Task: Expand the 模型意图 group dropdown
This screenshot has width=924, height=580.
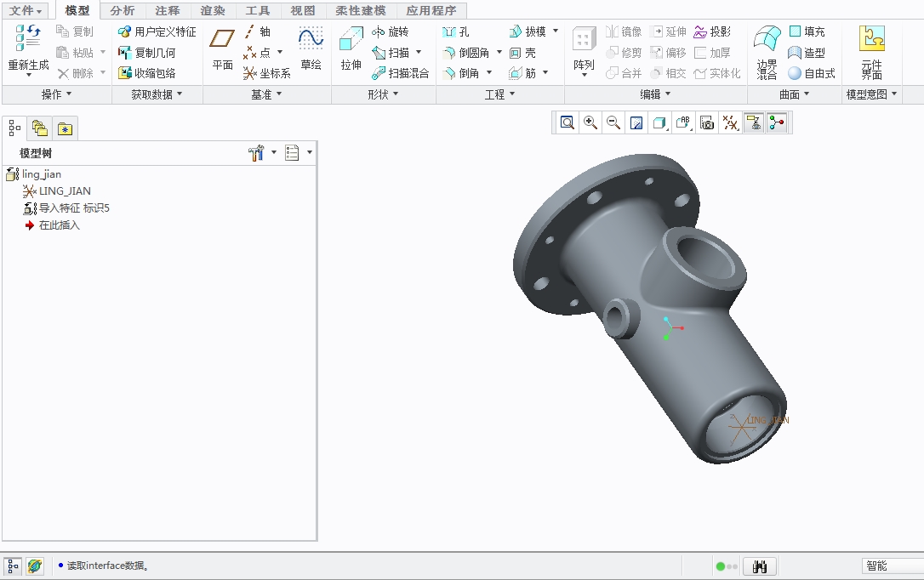Action: tap(871, 94)
